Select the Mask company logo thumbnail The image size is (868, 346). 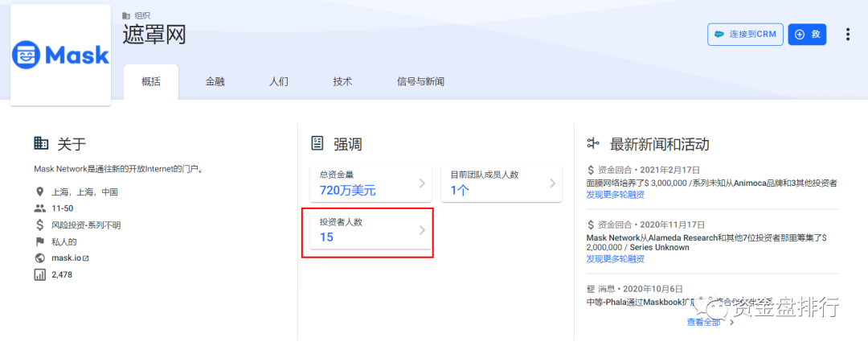[61, 55]
